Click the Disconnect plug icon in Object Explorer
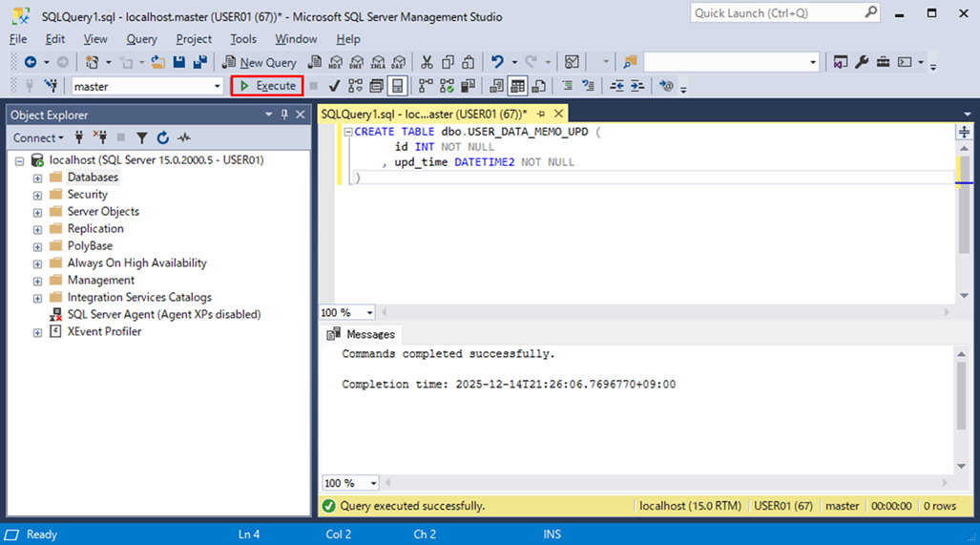 click(x=100, y=137)
